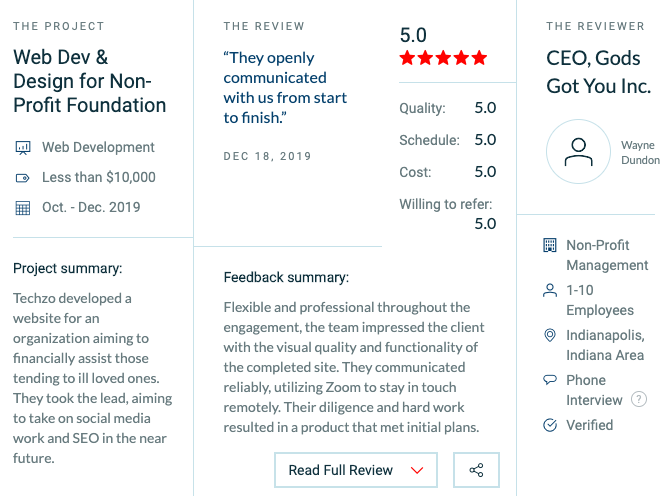This screenshot has height=496, width=672.
Task: Click the calendar date range icon
Action: click(23, 208)
